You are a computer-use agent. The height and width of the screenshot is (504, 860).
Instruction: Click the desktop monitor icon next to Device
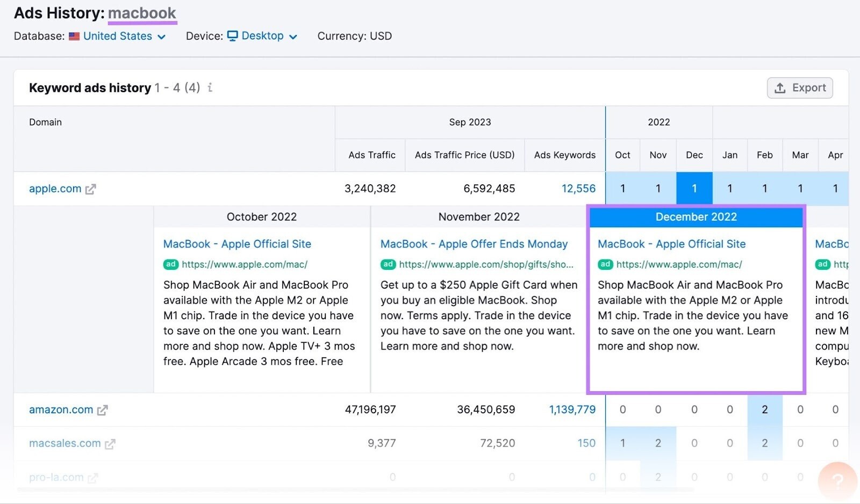(232, 35)
